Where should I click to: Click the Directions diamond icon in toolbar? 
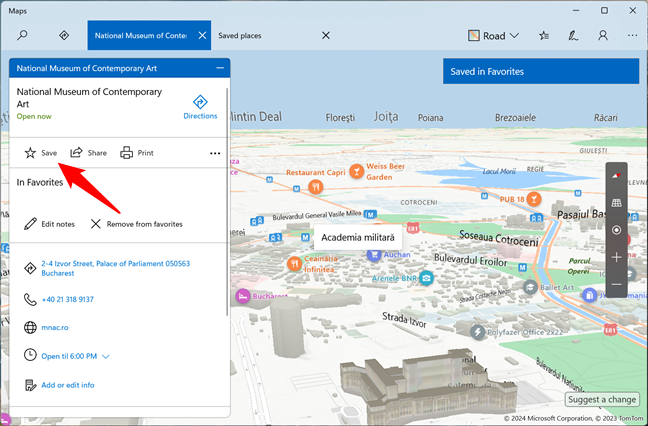pos(64,35)
